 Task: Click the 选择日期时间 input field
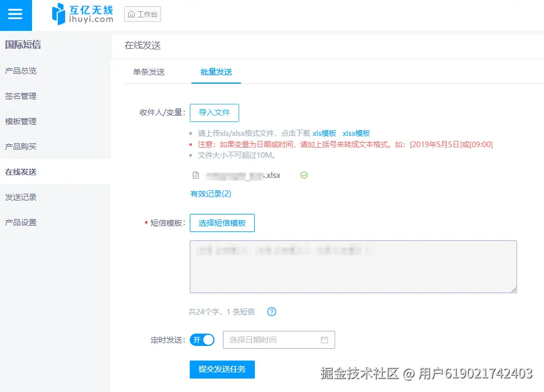279,340
